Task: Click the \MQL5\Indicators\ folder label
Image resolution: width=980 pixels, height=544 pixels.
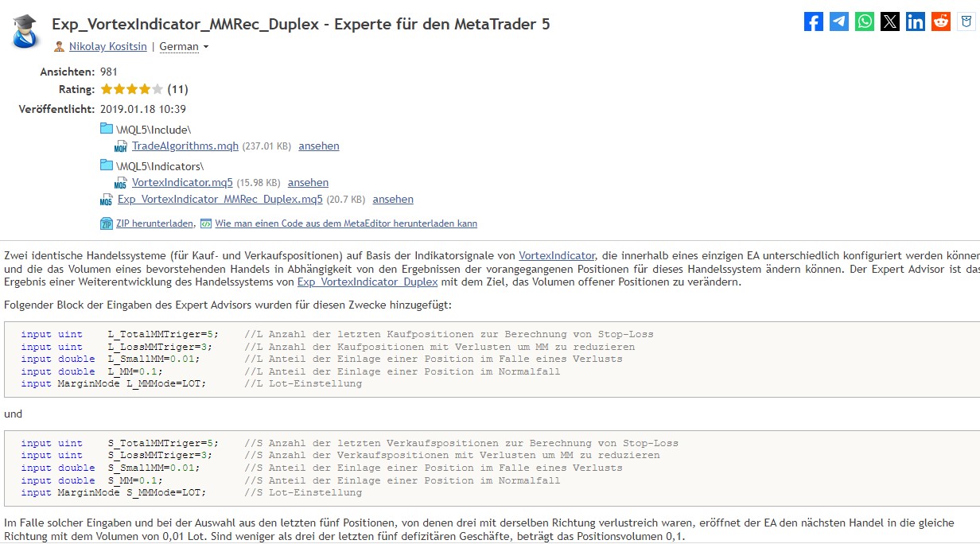Action: click(x=160, y=166)
